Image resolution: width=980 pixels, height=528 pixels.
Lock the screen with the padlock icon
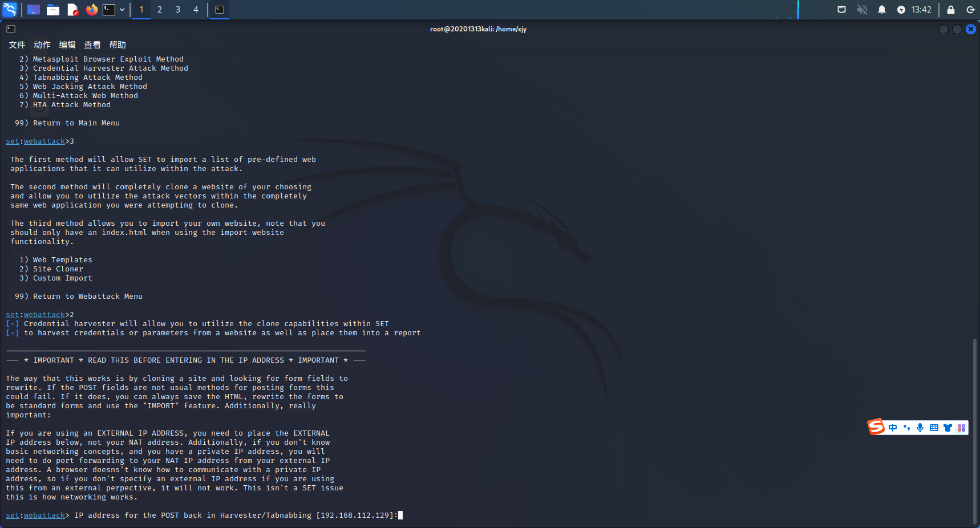951,10
